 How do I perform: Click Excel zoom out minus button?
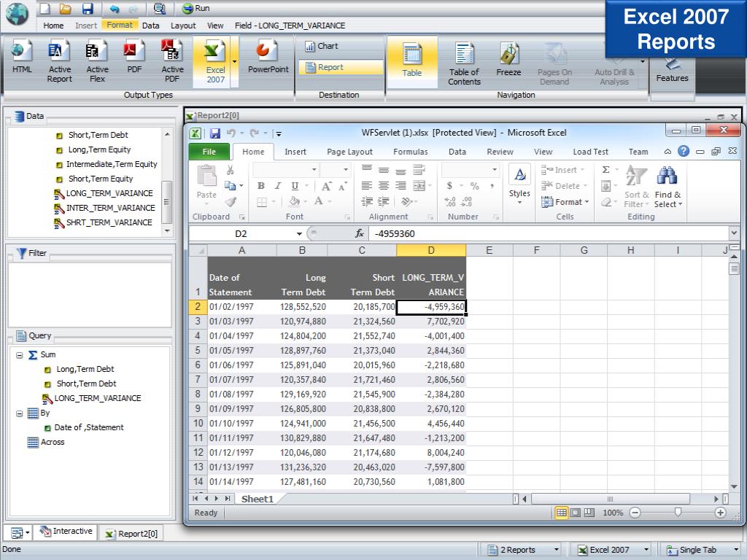pos(635,513)
